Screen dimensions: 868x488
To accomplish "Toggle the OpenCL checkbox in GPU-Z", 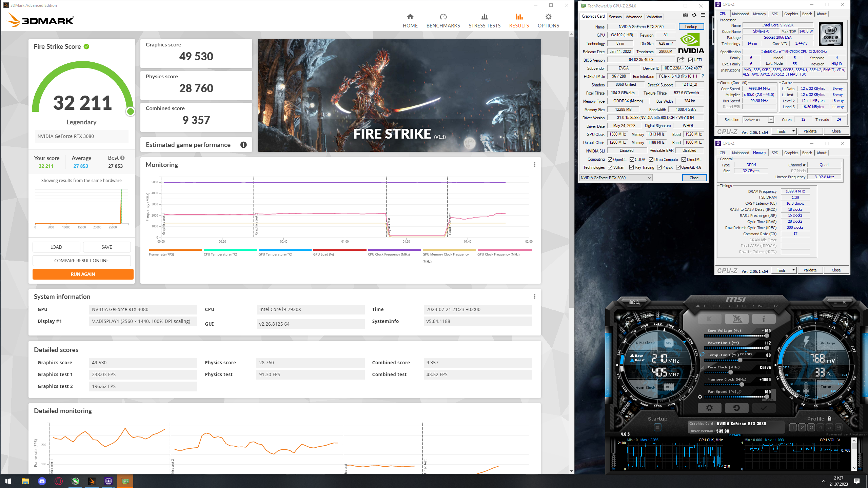I will 610,160.
